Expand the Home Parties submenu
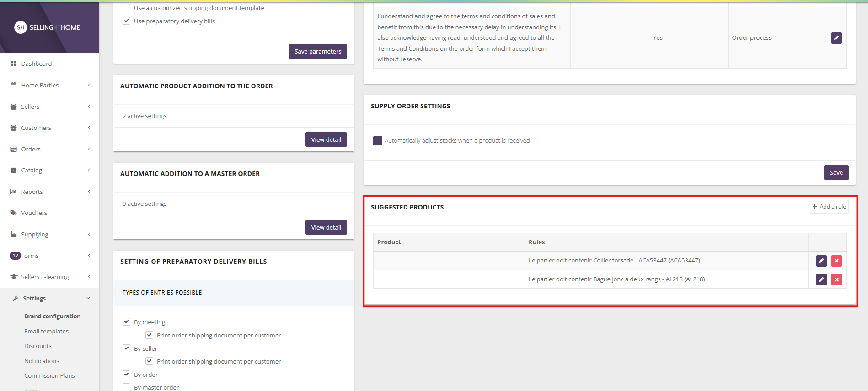This screenshot has height=391, width=868. (x=89, y=85)
